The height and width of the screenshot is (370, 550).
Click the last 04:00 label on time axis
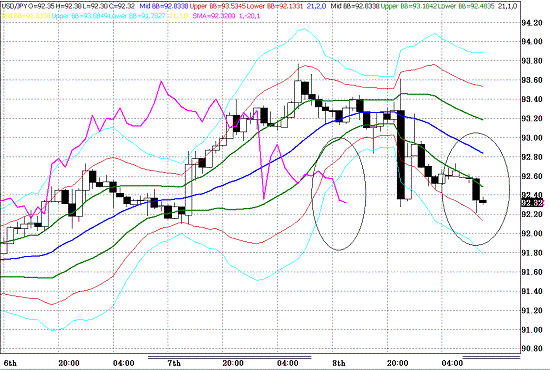452,363
